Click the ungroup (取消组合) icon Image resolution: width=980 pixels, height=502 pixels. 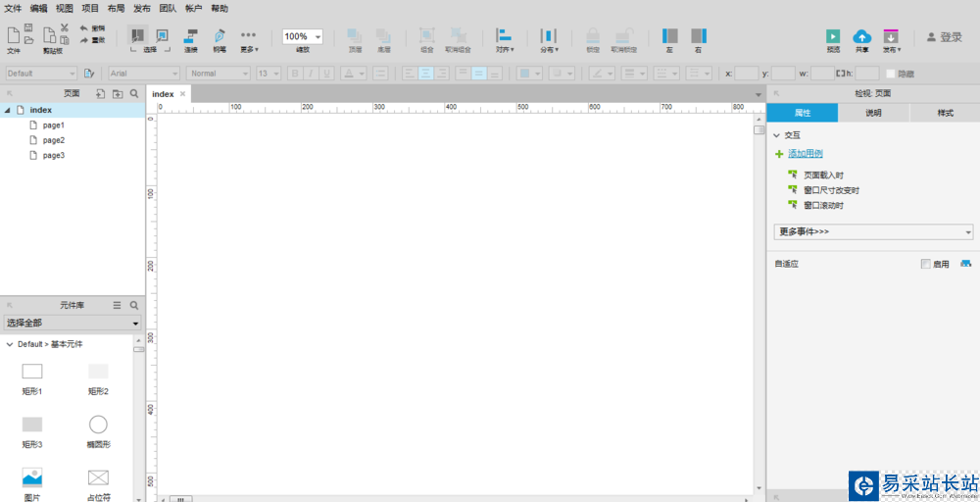click(x=458, y=35)
